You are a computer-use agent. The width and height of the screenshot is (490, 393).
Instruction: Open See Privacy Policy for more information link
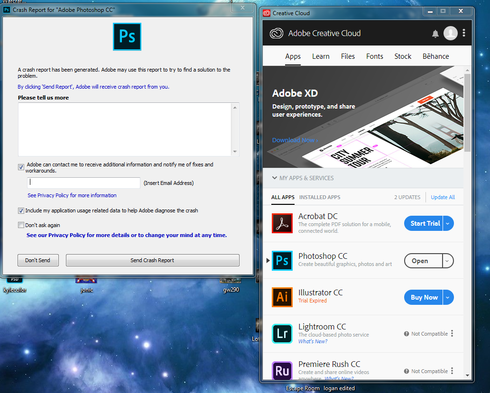tap(72, 195)
